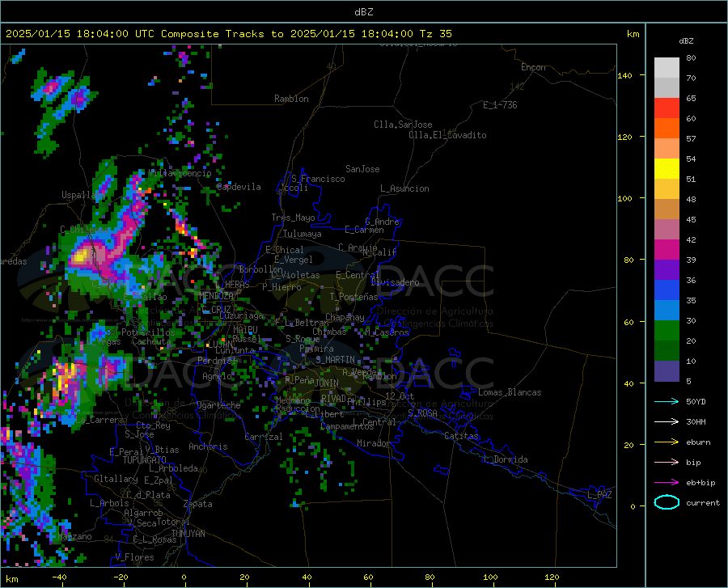Select the purple swatch between 39 and 36 dBZ
Viewport: 728px width, 588px height.
[667, 270]
